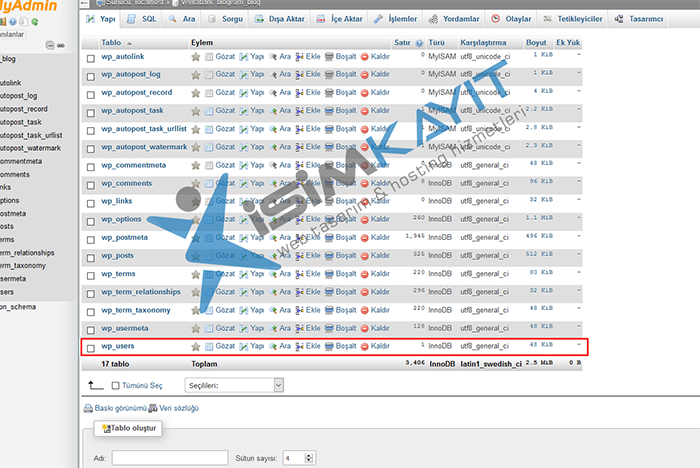
Task: Click Ekle insert icon for wp_autolink
Action: pyautogui.click(x=300, y=57)
